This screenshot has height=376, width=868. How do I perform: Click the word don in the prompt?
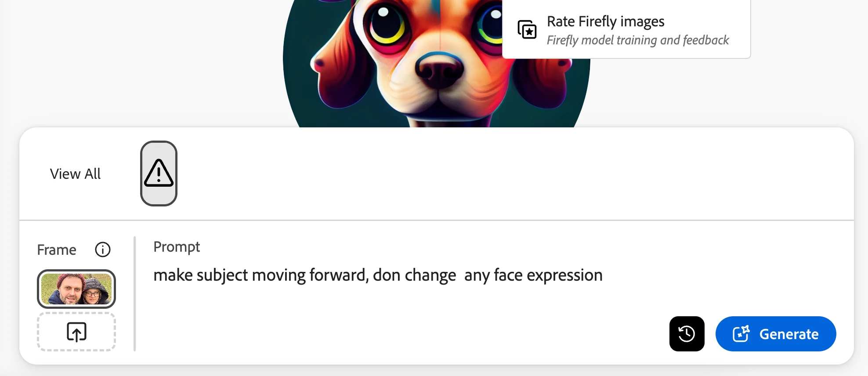point(387,275)
